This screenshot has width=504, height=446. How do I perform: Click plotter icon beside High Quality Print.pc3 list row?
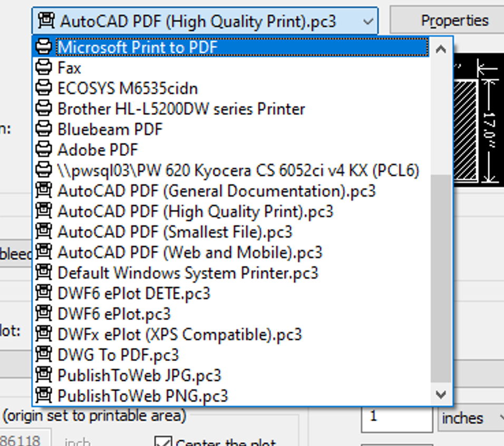point(44,210)
